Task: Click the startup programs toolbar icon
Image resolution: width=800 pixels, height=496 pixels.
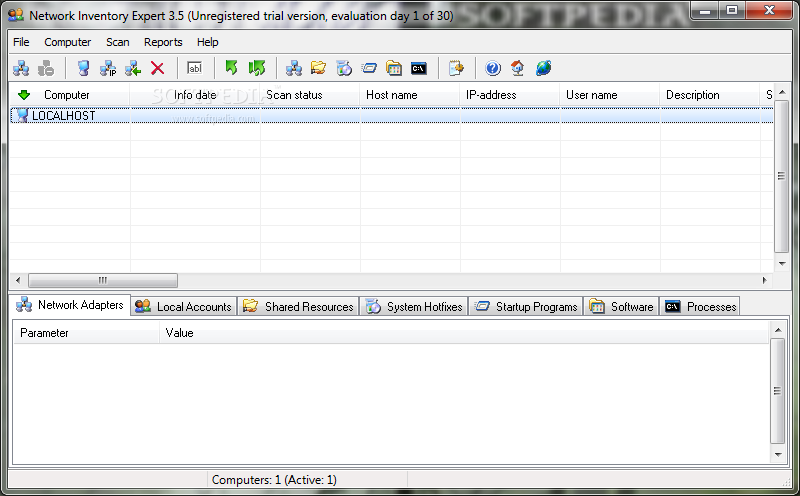Action: pyautogui.click(x=369, y=68)
